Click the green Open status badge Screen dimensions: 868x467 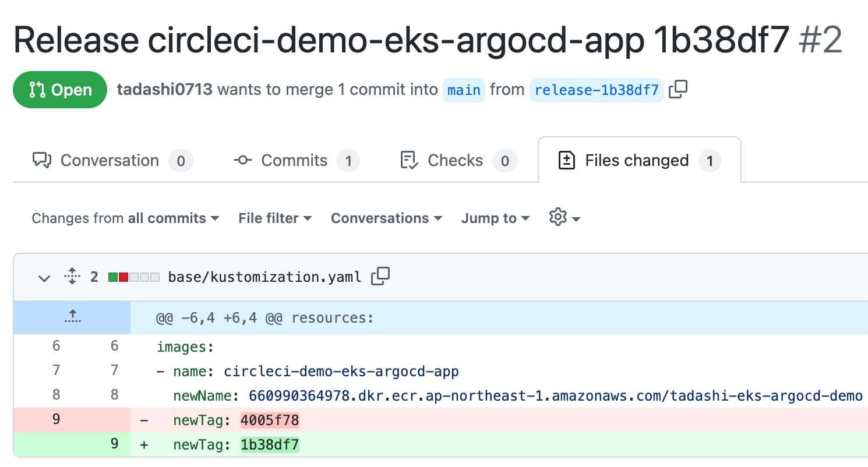pyautogui.click(x=60, y=90)
